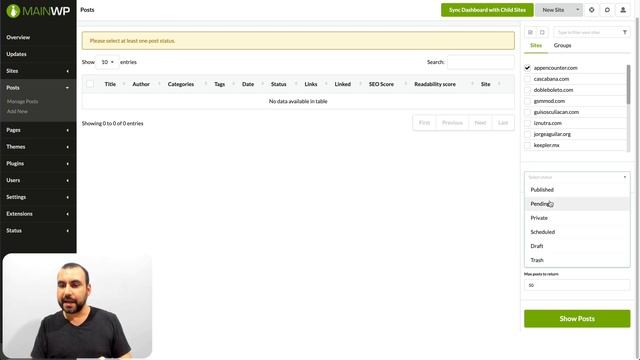
Task: Sort table by the Links column
Action: tap(311, 84)
